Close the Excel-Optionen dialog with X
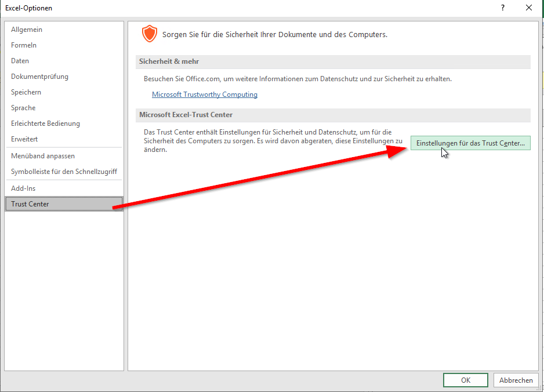The width and height of the screenshot is (544, 392). 528,8
